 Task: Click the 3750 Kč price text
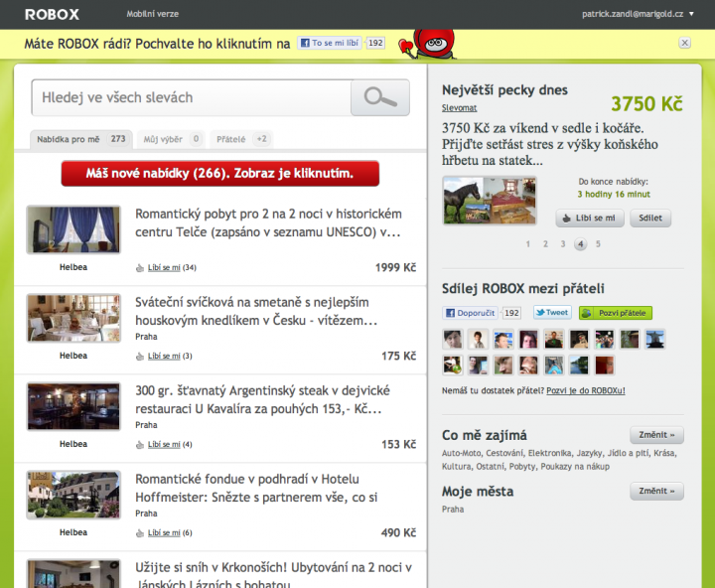[x=646, y=104]
